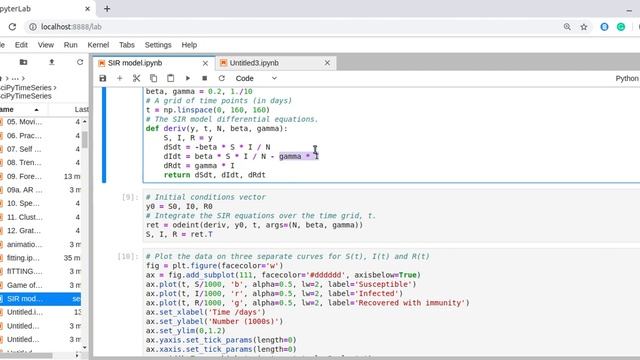
Task: Reload the browser page
Action: coord(12,27)
